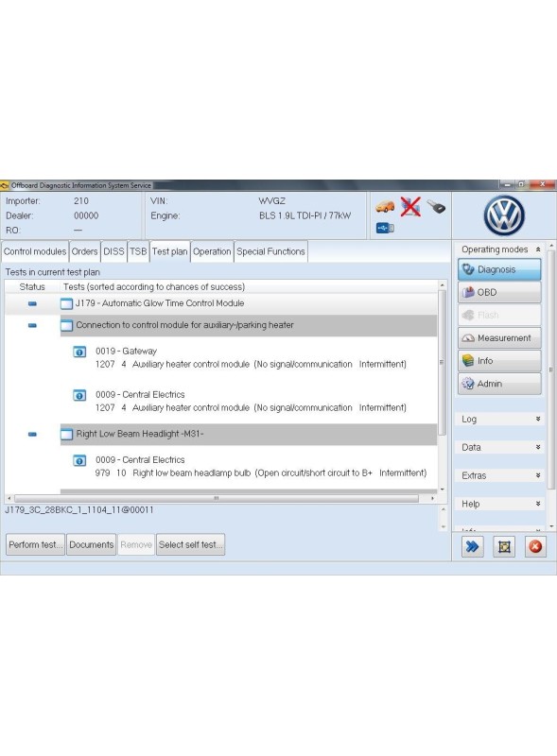Click the test list vertical scrollbar thumb
This screenshot has height=756, width=557.
(x=442, y=363)
